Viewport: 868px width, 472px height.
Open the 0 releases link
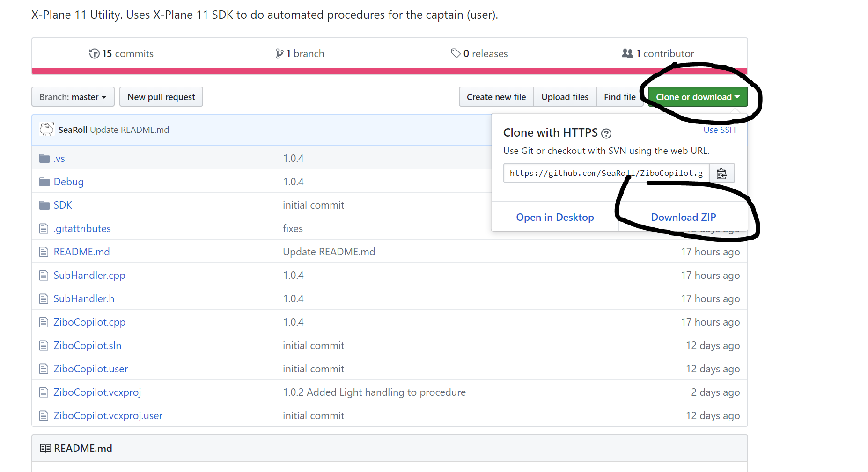479,54
